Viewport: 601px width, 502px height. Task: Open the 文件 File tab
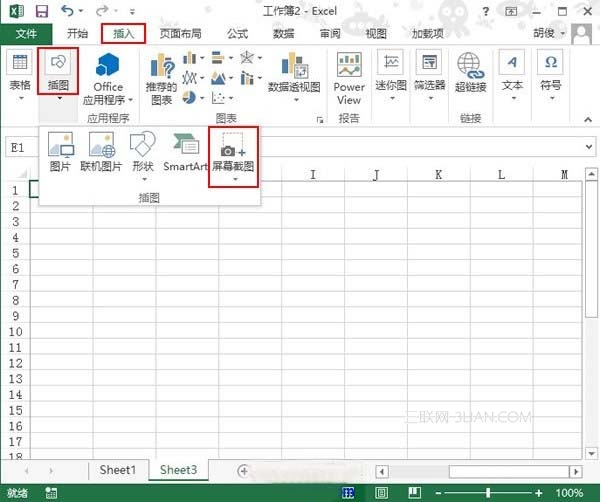[x=26, y=34]
